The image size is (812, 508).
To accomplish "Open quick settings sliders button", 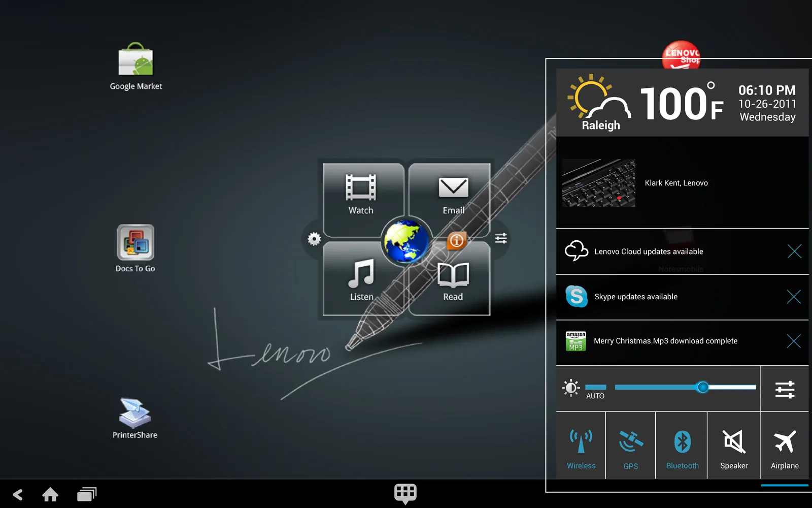I will (x=785, y=389).
